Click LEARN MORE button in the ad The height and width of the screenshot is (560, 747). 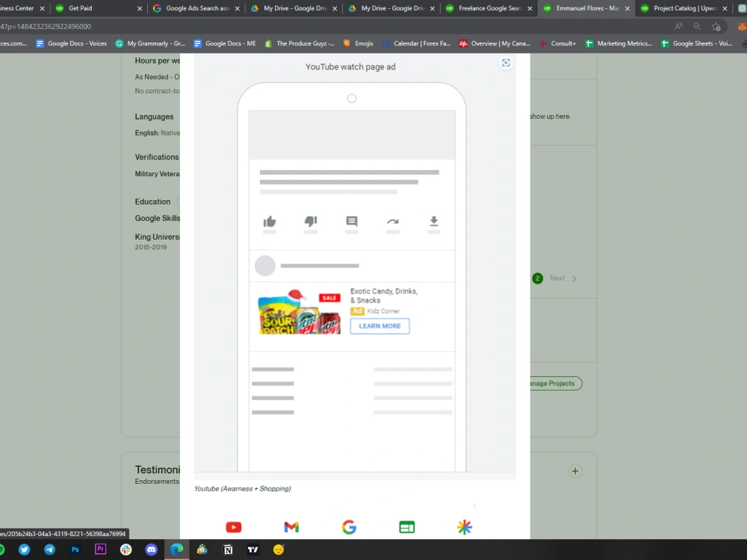pos(379,326)
